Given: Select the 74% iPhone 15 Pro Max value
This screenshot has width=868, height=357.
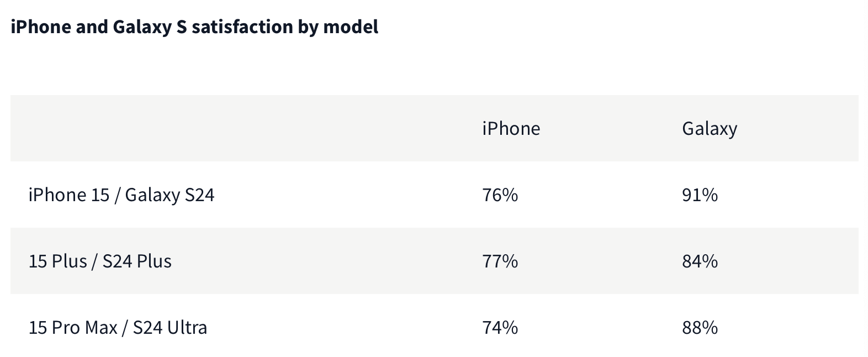Looking at the screenshot, I should [500, 328].
